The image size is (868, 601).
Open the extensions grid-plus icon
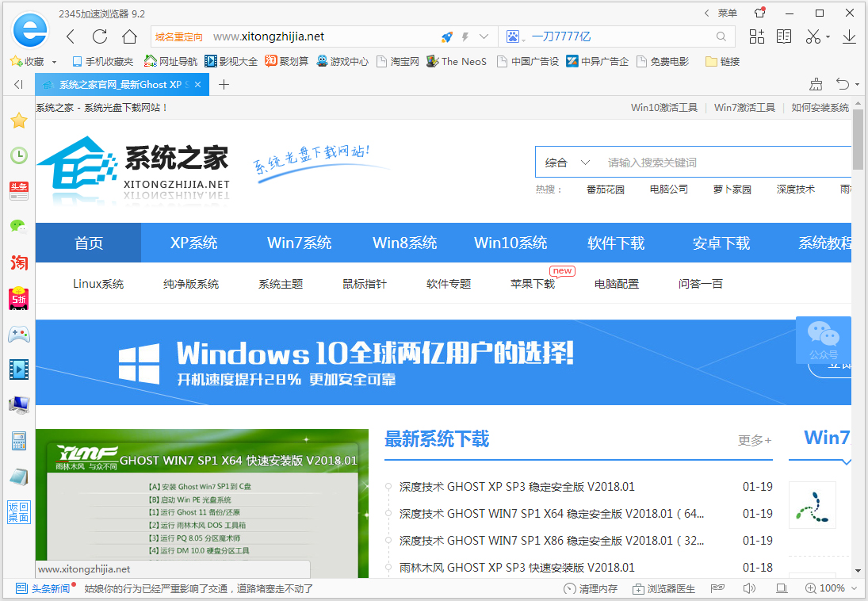(757, 36)
